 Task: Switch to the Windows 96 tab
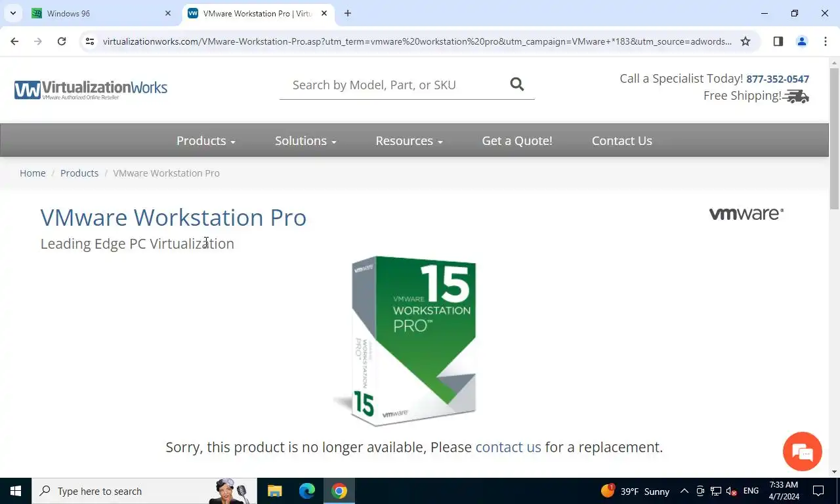pos(101,13)
